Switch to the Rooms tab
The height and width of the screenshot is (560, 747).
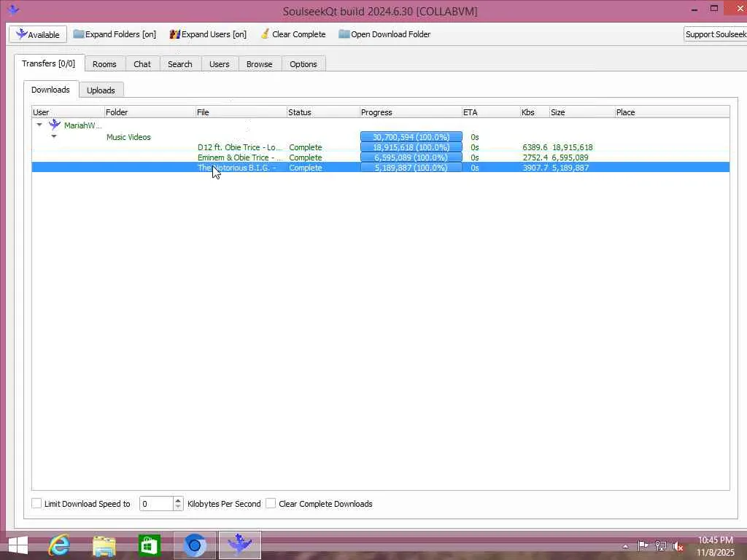tap(104, 64)
